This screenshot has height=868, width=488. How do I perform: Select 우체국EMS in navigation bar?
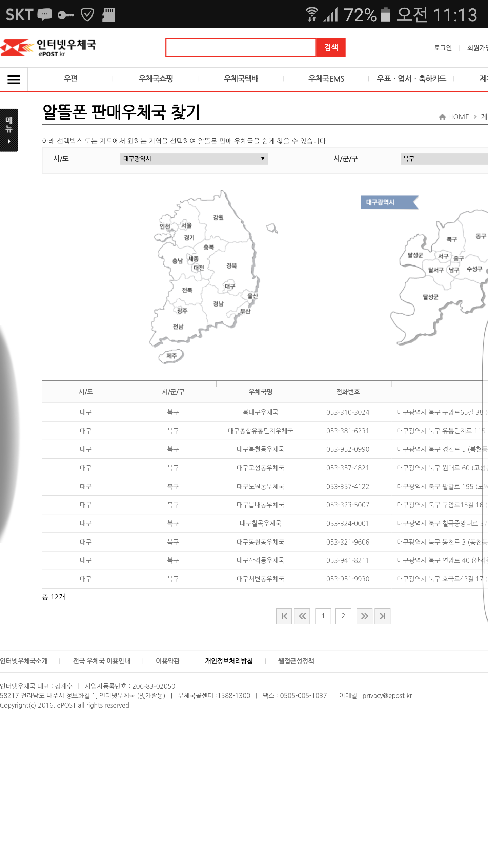[x=326, y=79]
